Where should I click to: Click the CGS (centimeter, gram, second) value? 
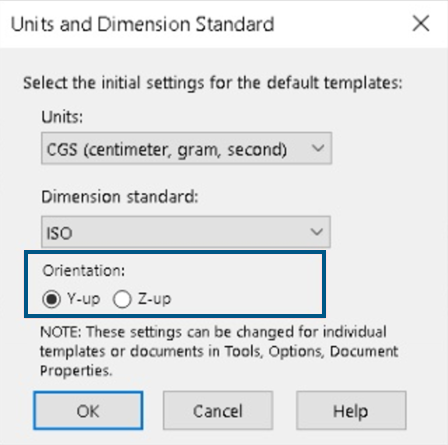click(166, 149)
